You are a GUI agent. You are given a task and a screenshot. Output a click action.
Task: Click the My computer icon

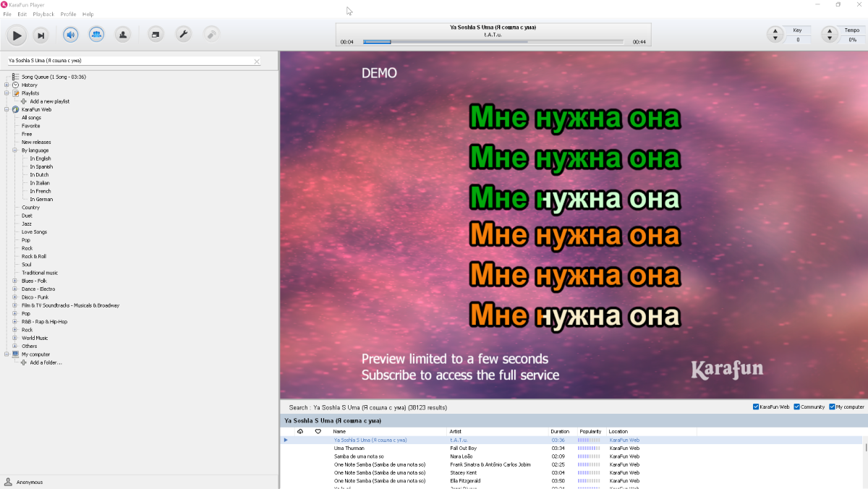click(15, 354)
